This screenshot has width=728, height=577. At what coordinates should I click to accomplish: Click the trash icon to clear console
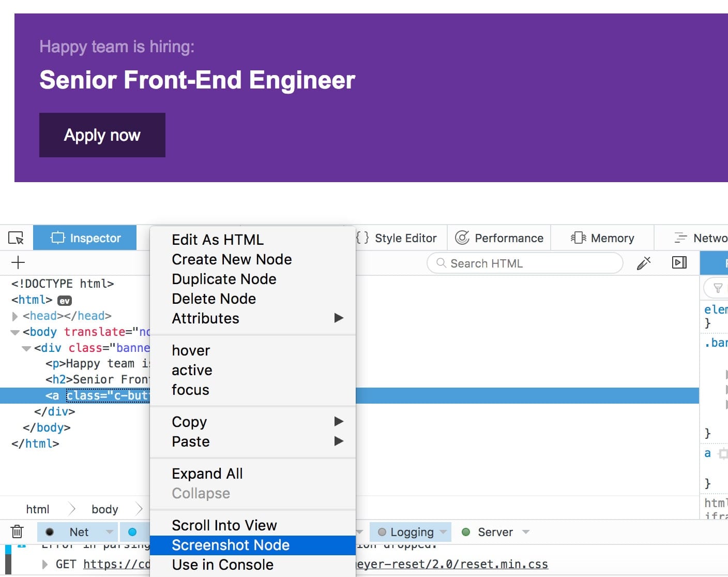click(x=17, y=532)
